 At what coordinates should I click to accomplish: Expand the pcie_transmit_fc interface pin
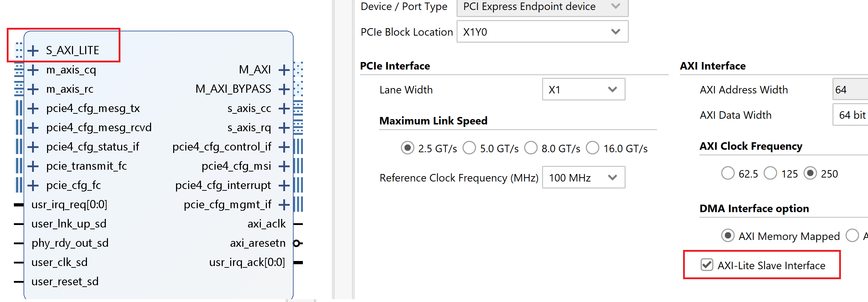pos(33,166)
